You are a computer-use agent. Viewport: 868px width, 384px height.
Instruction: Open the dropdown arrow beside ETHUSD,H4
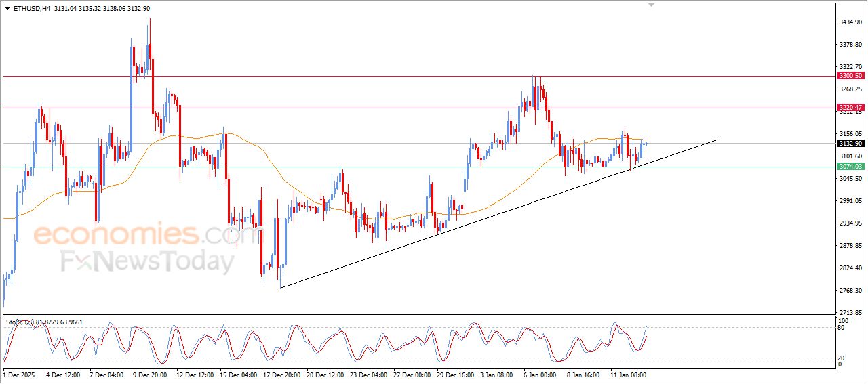(7, 9)
